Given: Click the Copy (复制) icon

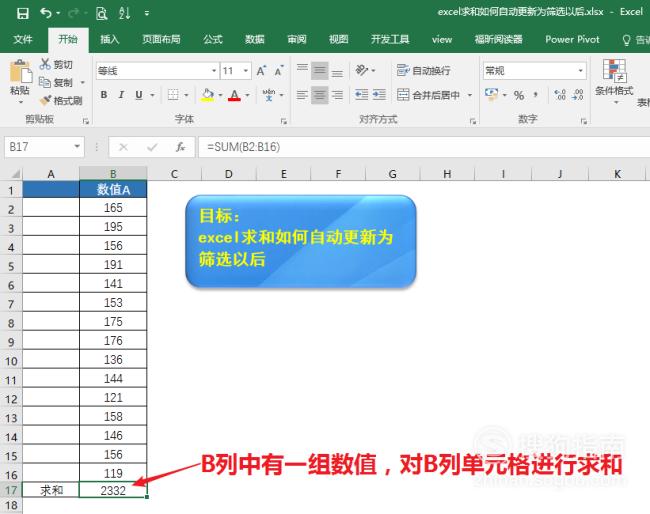Looking at the screenshot, I should point(45,82).
